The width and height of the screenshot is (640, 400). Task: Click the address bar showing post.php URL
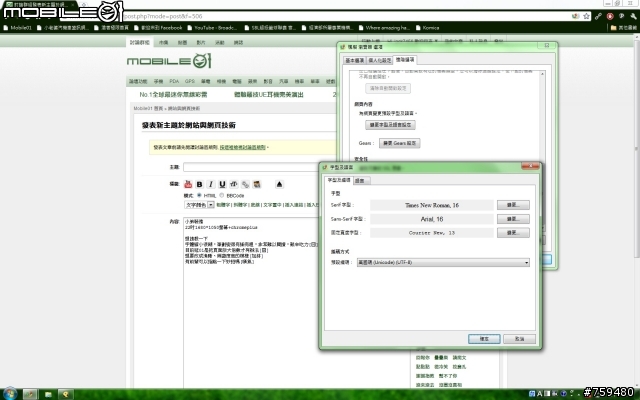click(347, 16)
